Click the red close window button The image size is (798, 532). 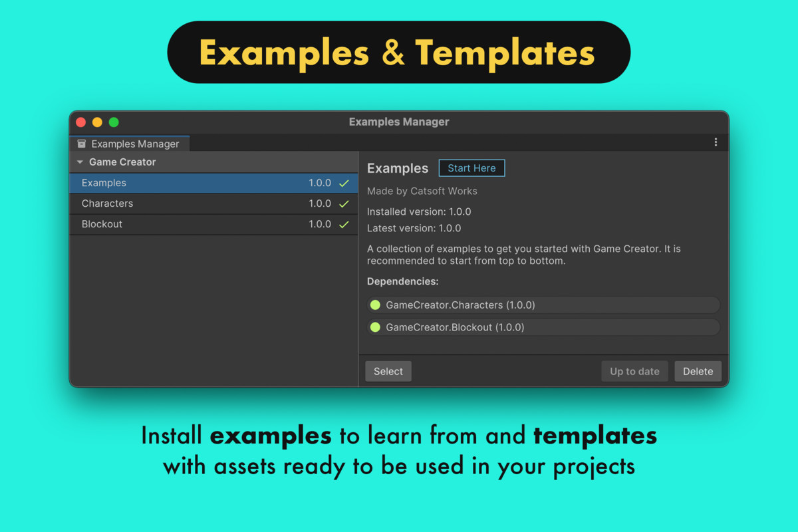click(x=81, y=122)
